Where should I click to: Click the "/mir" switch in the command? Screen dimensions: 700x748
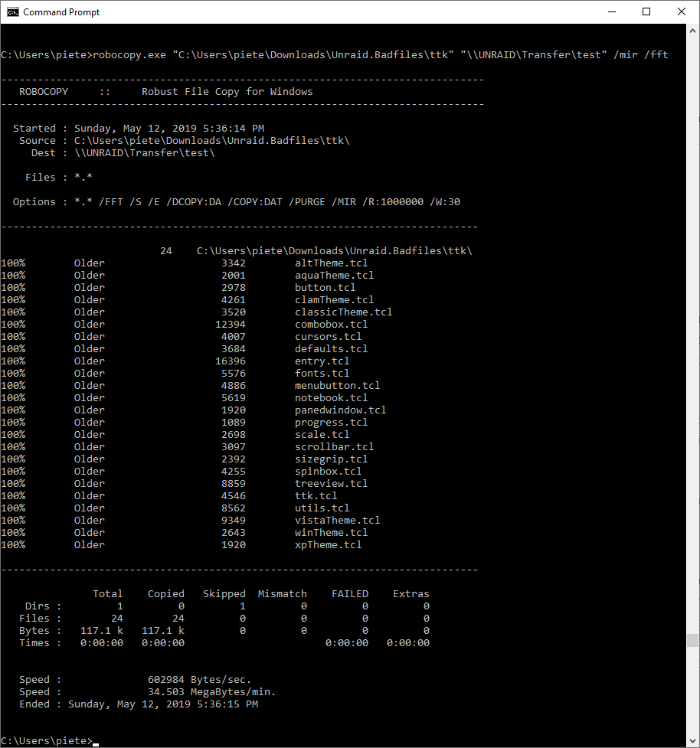(x=626, y=55)
